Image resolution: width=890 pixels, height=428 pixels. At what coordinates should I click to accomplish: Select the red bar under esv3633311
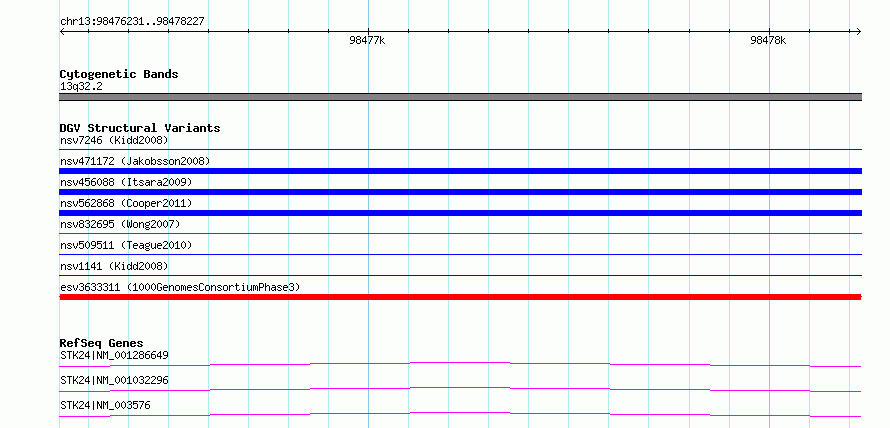pyautogui.click(x=460, y=297)
